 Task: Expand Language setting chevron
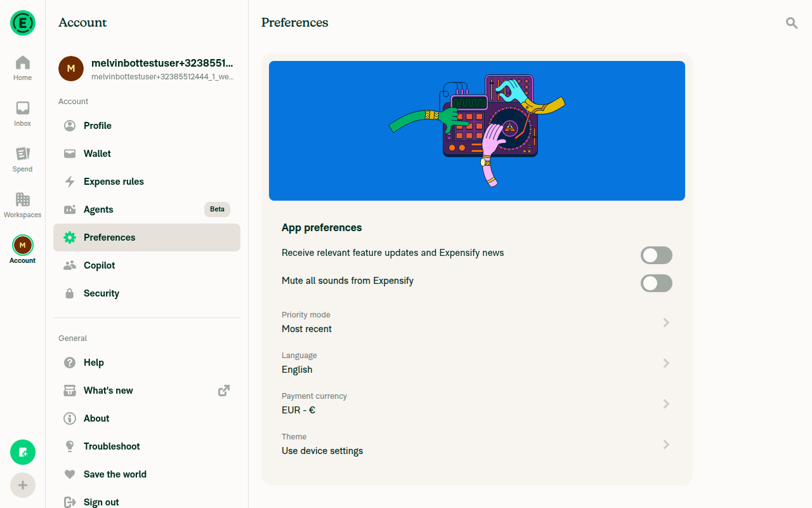(666, 363)
